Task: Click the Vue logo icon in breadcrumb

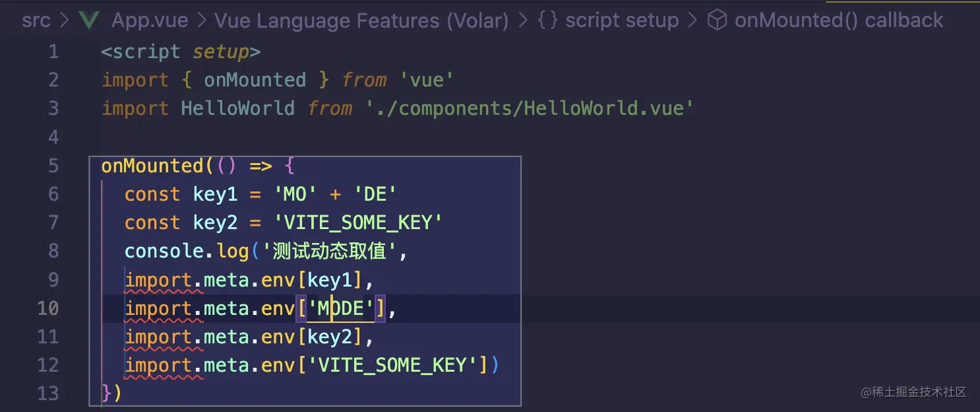Action: click(x=88, y=21)
